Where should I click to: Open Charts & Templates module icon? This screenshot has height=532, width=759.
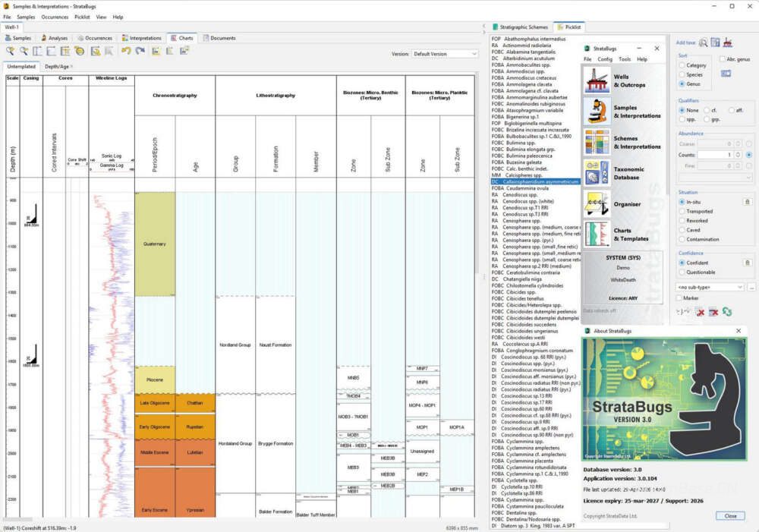coord(597,235)
